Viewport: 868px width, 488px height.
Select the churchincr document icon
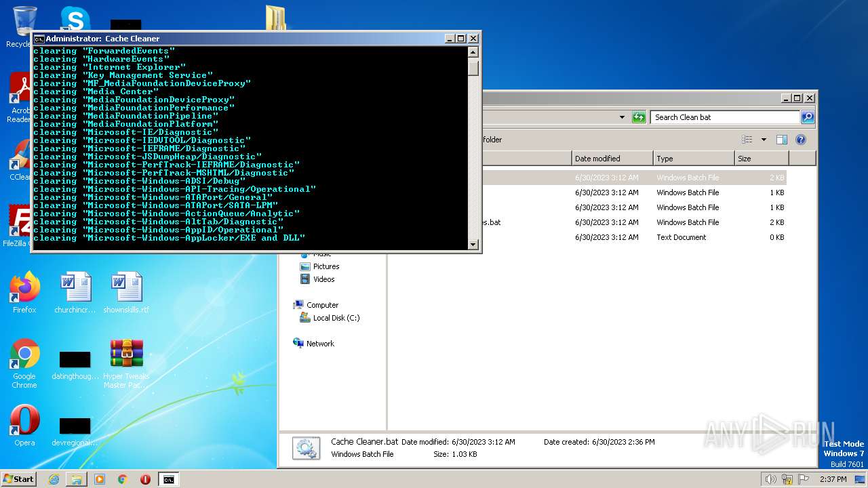point(75,292)
